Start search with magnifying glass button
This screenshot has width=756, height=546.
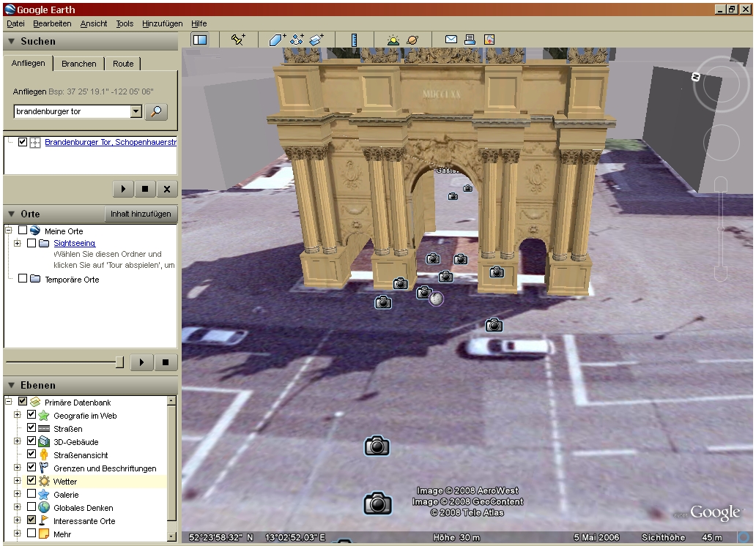(156, 111)
